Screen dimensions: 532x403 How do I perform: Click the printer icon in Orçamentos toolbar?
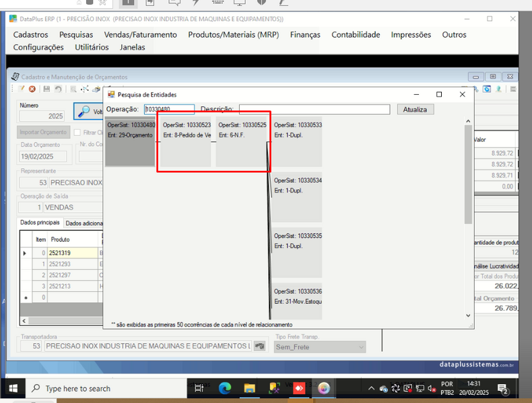click(97, 89)
